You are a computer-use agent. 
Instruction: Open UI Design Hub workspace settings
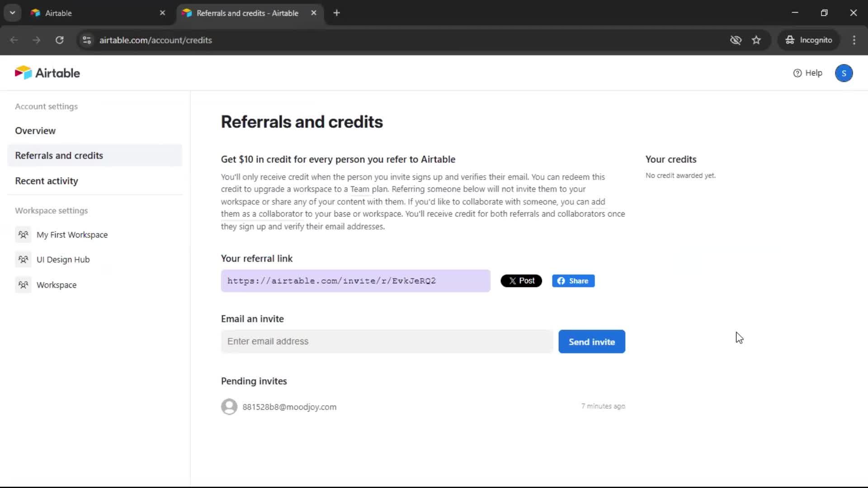63,259
